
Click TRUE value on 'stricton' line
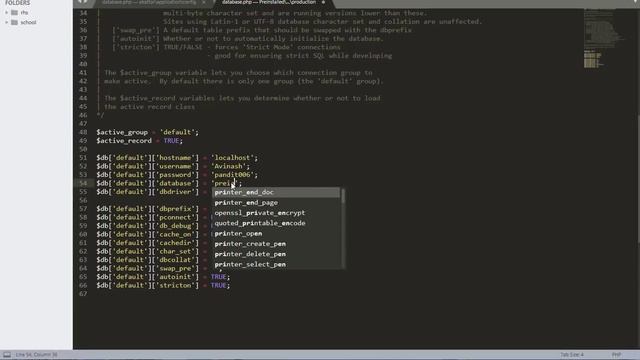(x=218, y=285)
